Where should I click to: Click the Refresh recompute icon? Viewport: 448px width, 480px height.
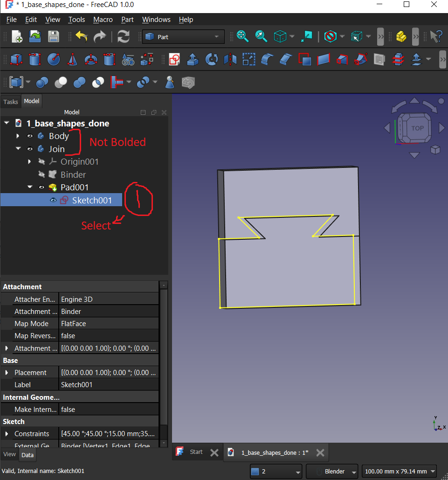coord(124,36)
